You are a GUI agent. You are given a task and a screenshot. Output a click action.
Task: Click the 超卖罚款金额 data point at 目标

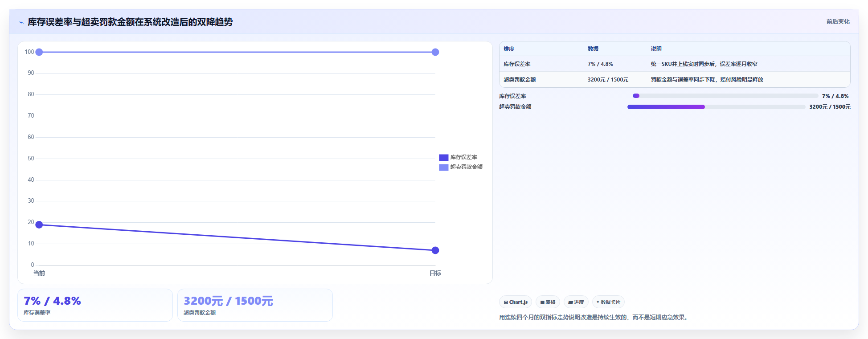point(435,52)
